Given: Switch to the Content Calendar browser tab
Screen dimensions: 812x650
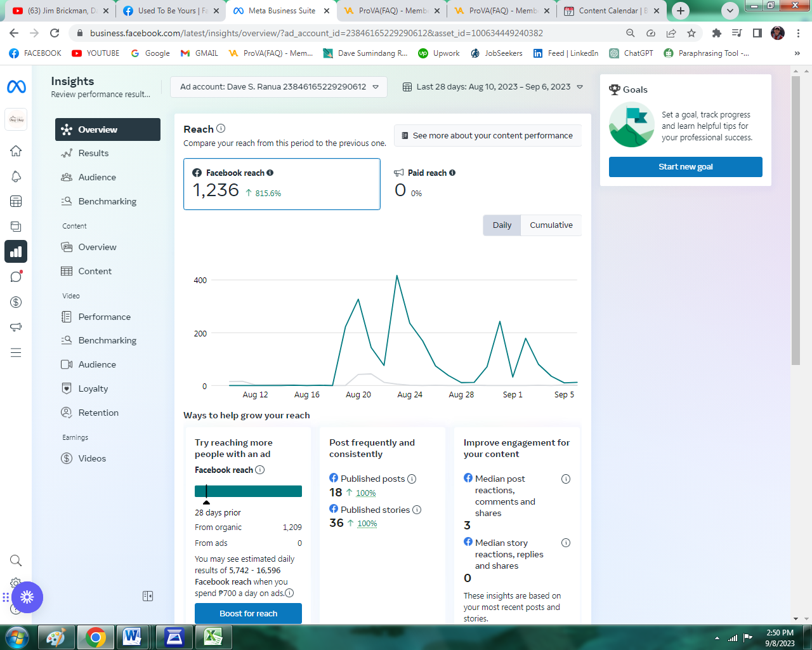Looking at the screenshot, I should (x=612, y=11).
